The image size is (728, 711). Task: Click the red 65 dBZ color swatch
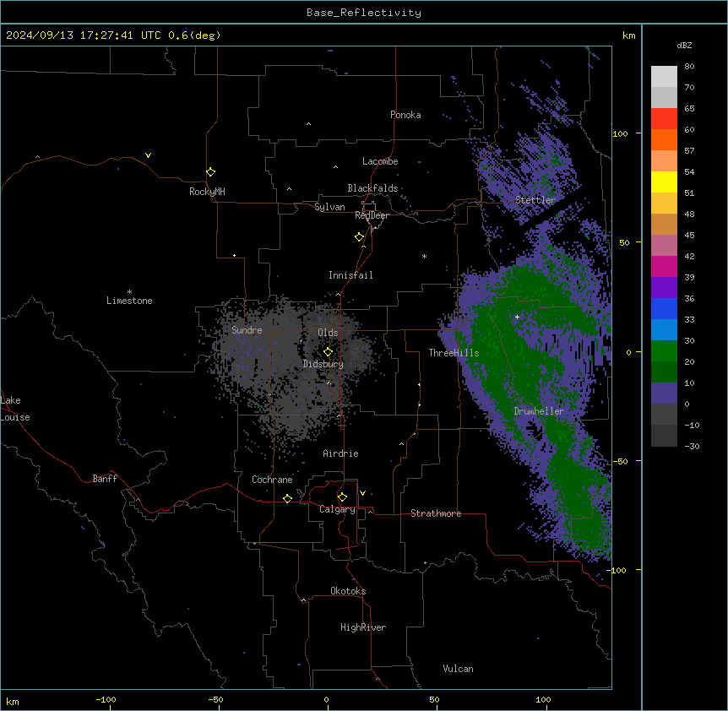coord(664,118)
